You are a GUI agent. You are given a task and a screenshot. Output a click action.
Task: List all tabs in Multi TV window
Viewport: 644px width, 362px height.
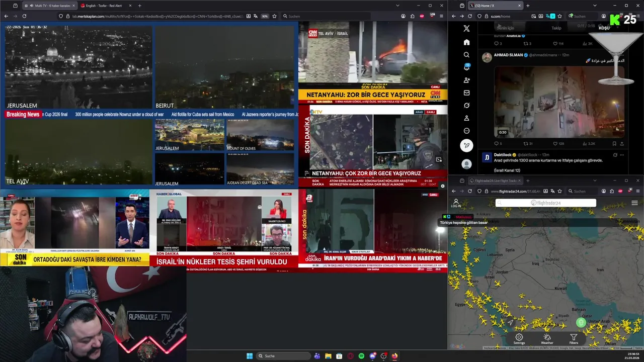tap(397, 6)
